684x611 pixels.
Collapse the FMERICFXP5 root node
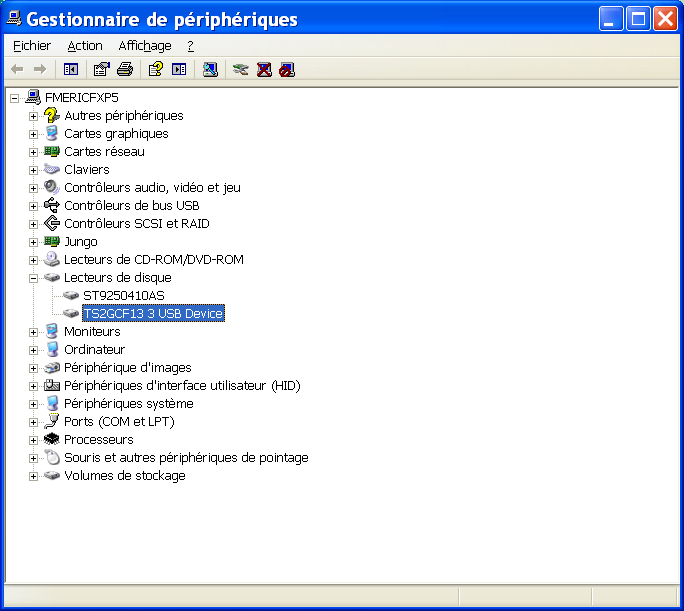click(x=14, y=98)
